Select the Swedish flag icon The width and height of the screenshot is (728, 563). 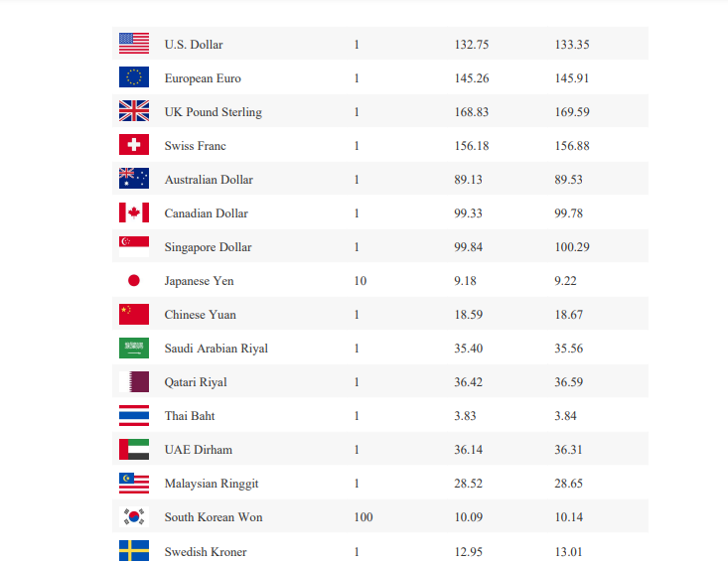coord(134,550)
